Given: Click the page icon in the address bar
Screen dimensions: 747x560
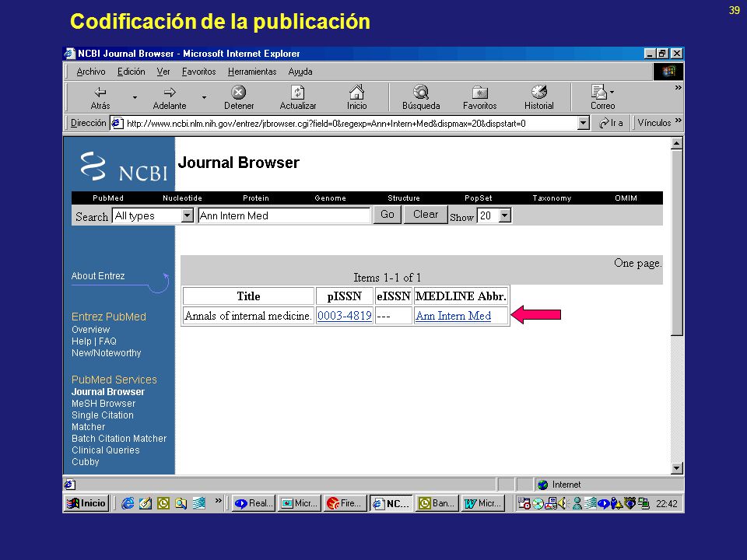Looking at the screenshot, I should pos(117,124).
